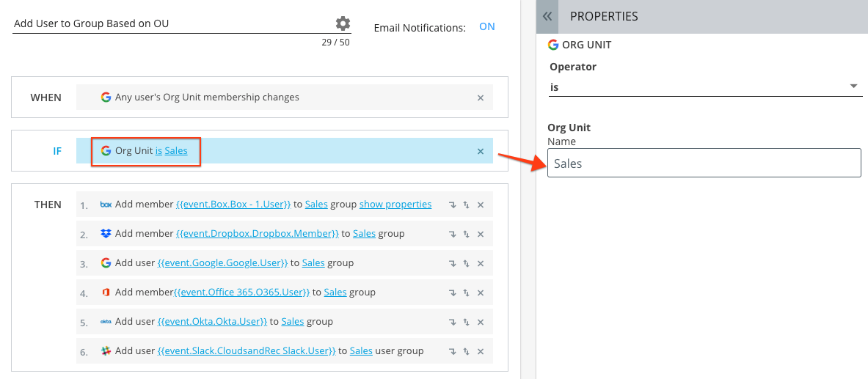The width and height of the screenshot is (868, 379).
Task: Click 'show properties' link on Box action
Action: pyautogui.click(x=395, y=205)
